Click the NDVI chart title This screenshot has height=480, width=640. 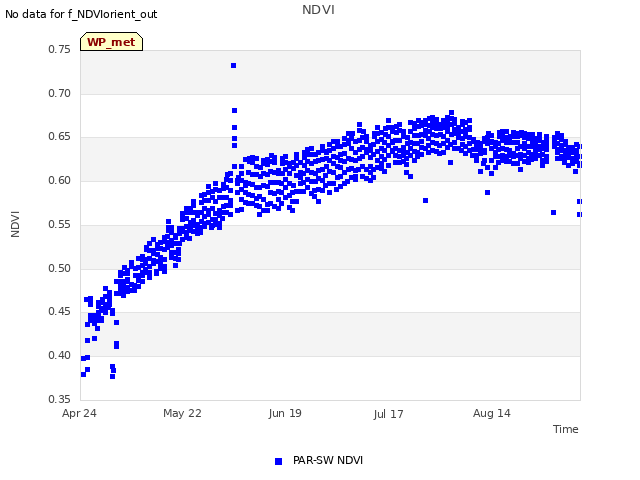(x=318, y=10)
